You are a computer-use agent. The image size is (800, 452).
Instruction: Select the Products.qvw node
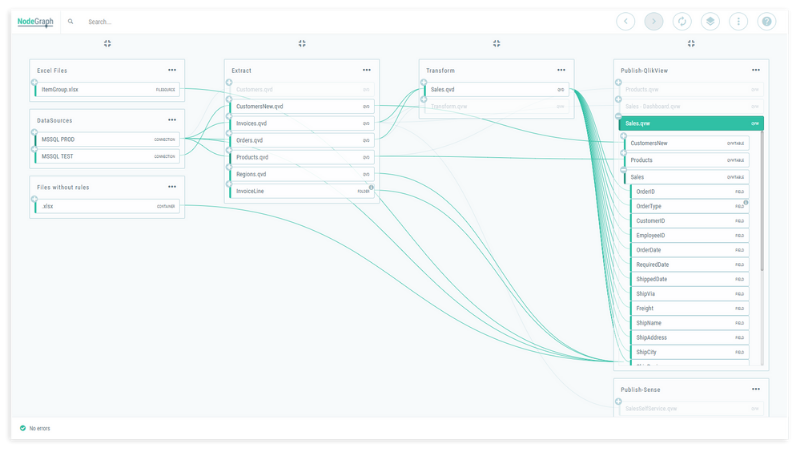[x=691, y=89]
